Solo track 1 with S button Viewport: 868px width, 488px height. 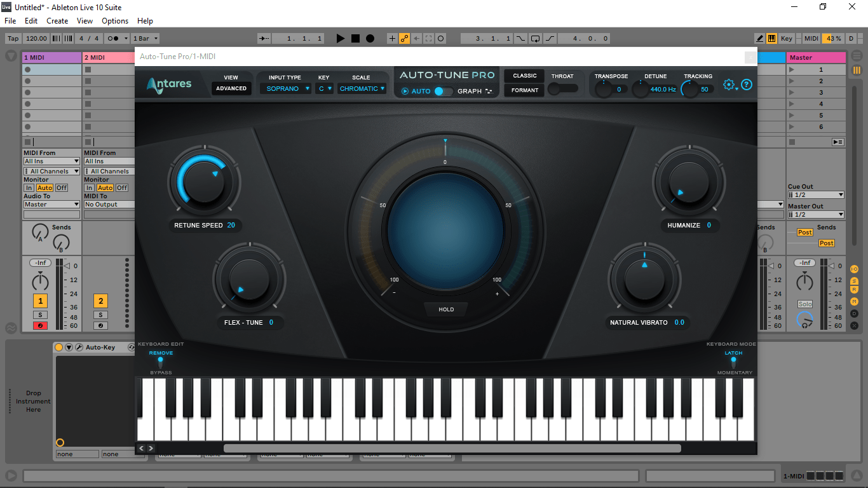pyautogui.click(x=40, y=315)
